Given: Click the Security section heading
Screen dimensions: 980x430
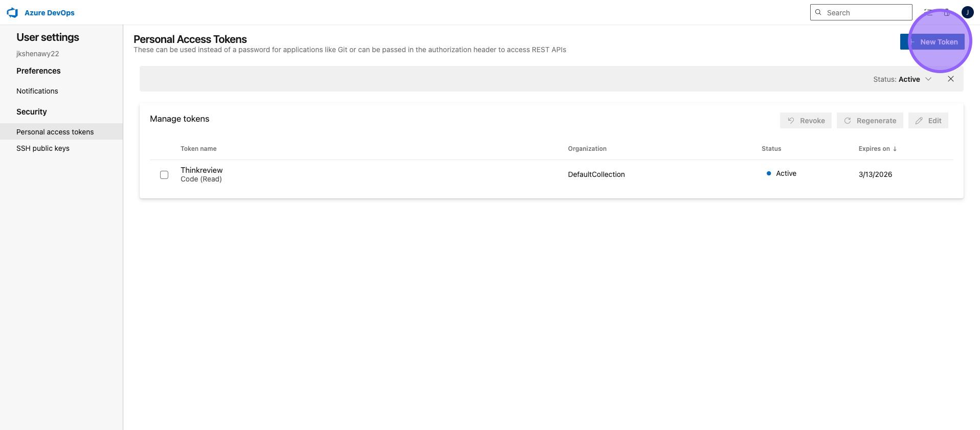Looking at the screenshot, I should [32, 111].
